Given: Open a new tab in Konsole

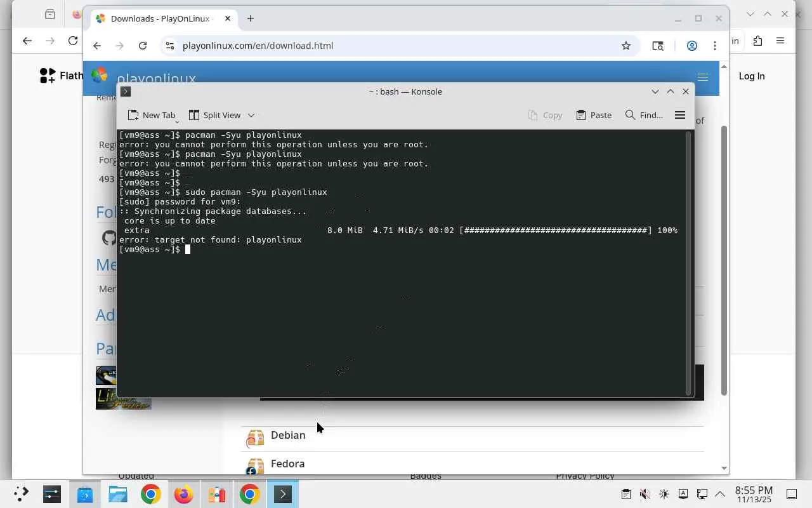Looking at the screenshot, I should 151,115.
